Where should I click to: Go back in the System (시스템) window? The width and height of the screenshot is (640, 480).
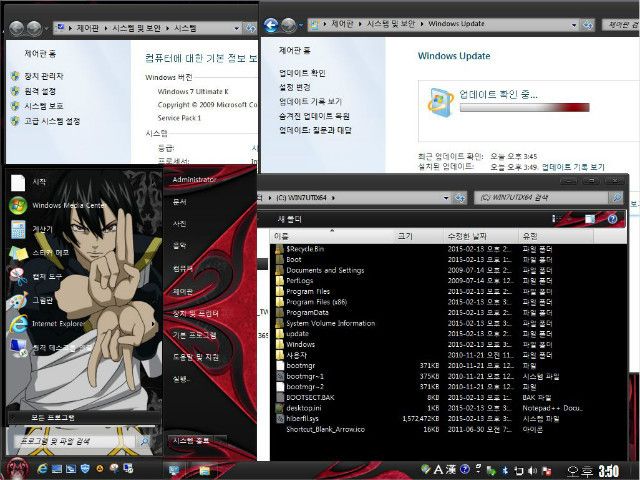(17, 28)
